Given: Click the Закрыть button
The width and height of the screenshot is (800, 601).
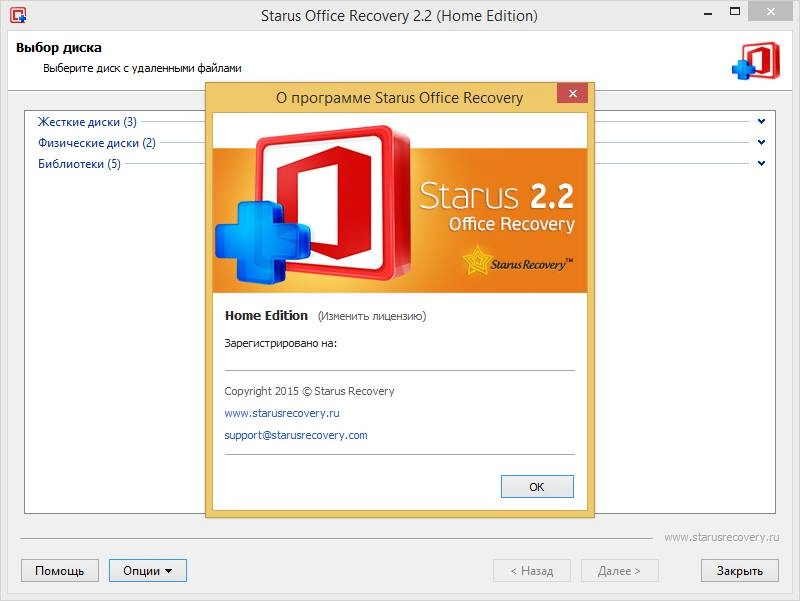Looking at the screenshot, I should pyautogui.click(x=739, y=570).
